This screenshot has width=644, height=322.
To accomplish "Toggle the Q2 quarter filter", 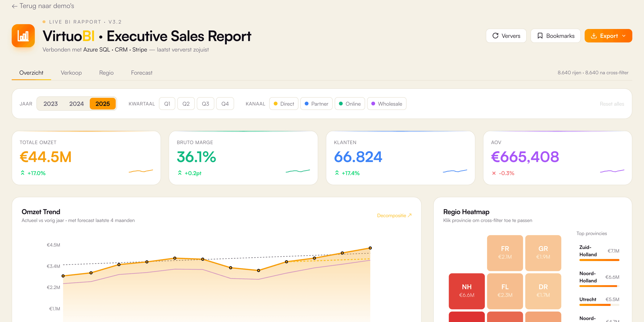I will tap(186, 104).
